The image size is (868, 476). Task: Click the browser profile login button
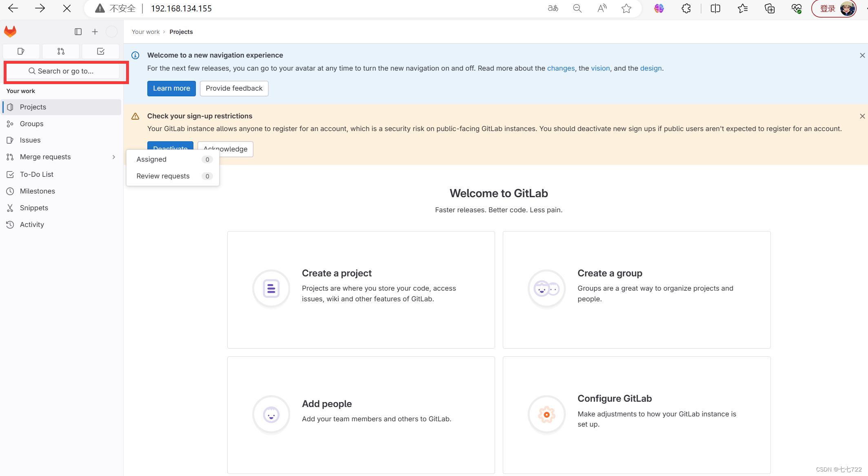click(x=834, y=9)
